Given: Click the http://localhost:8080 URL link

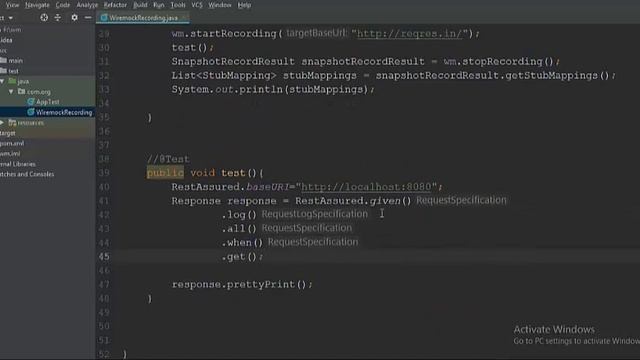Looking at the screenshot, I should pos(366,187).
